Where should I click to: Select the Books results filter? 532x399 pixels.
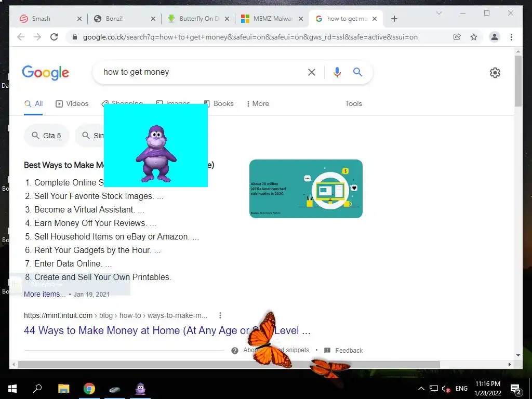tap(219, 104)
